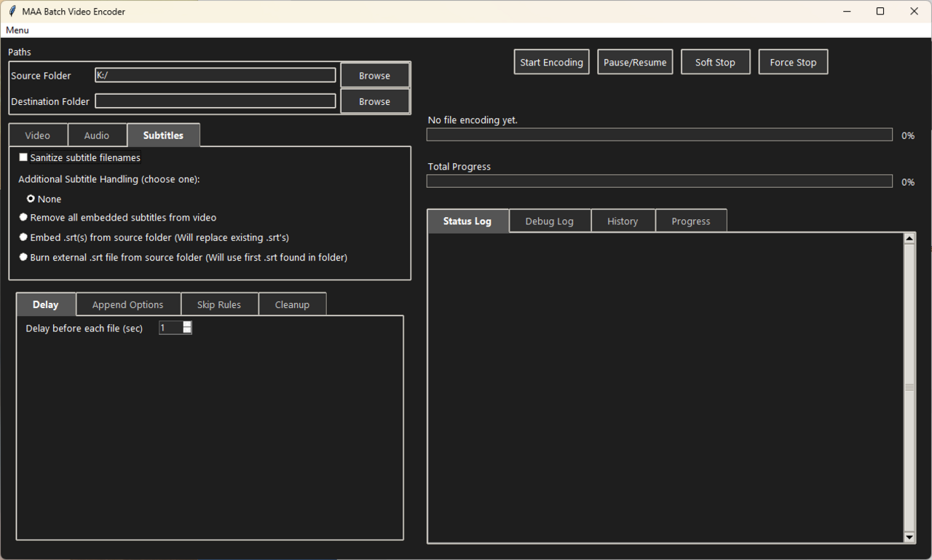The height and width of the screenshot is (560, 932).
Task: Close the MAA Batch Video Encoder window
Action: coord(915,12)
